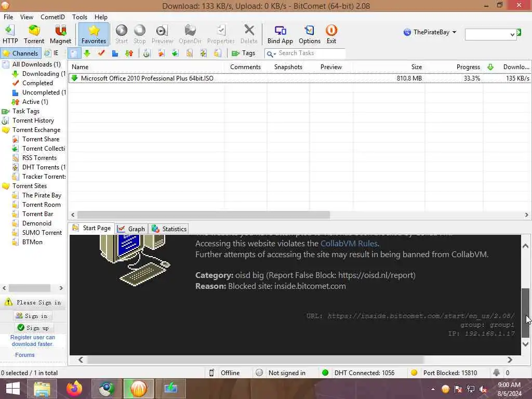Viewport: 532px width, 399px height.
Task: Select Torrent Exchange folder in sidebar
Action: coord(36,130)
